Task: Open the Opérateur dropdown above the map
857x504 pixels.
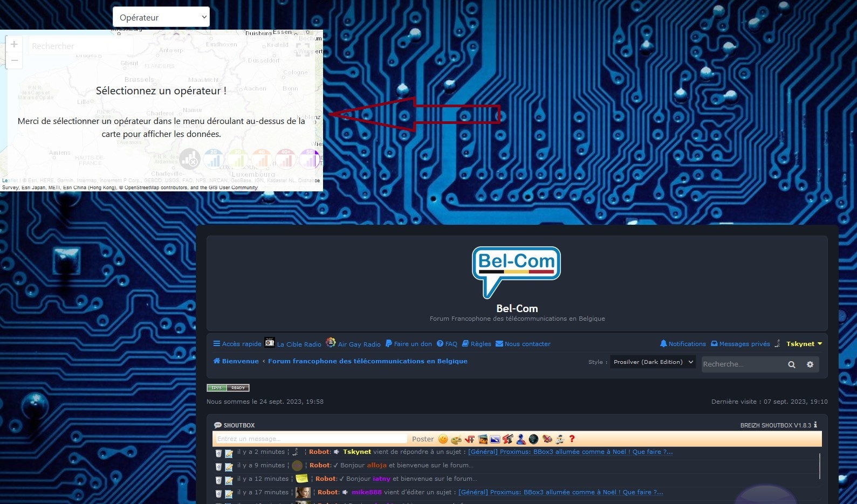Action: (161, 17)
